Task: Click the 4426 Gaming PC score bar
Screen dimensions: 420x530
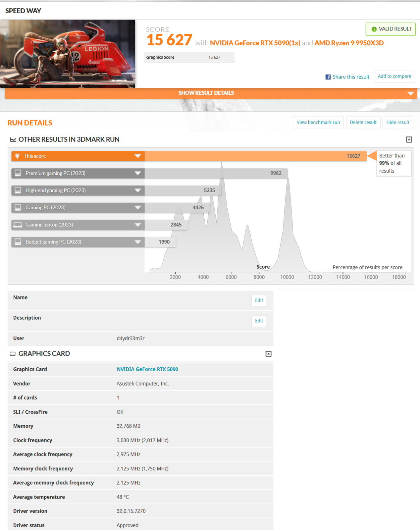Action: [177, 208]
